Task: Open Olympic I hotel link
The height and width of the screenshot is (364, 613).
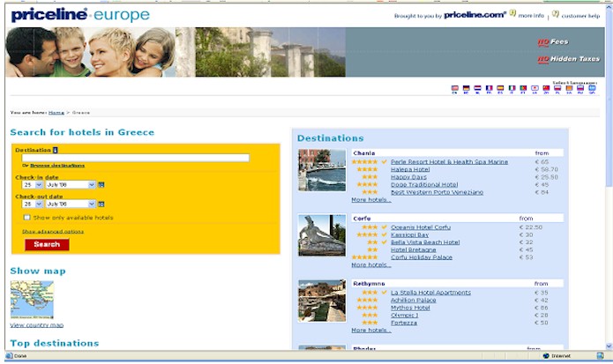Action: pos(404,315)
